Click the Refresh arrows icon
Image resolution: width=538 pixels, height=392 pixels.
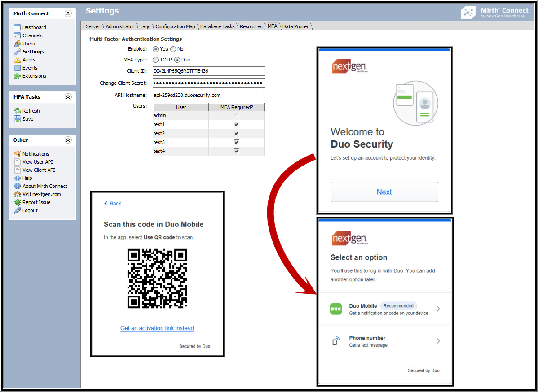pos(18,111)
